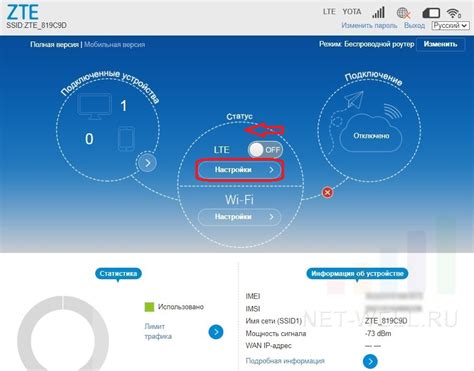Click the Выход logout link

click(414, 25)
